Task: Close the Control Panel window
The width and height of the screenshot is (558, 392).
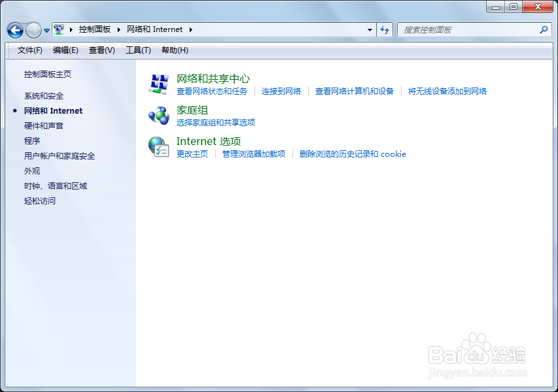Action: coord(538,7)
